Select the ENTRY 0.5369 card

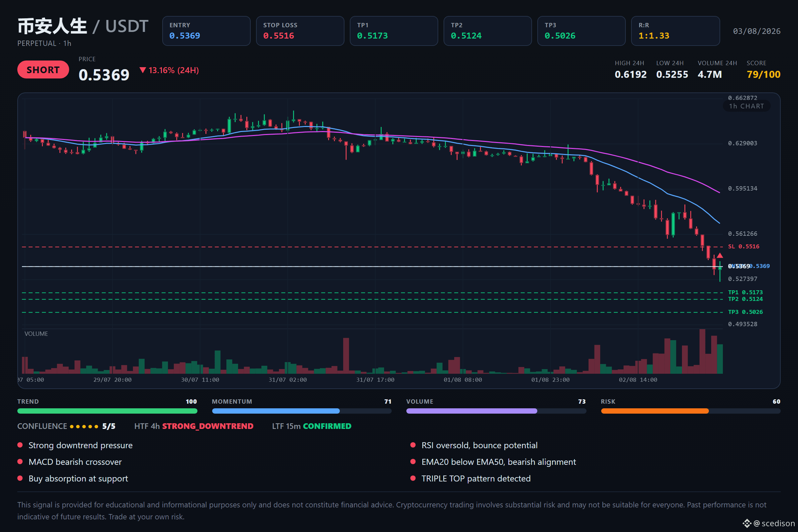click(x=206, y=31)
